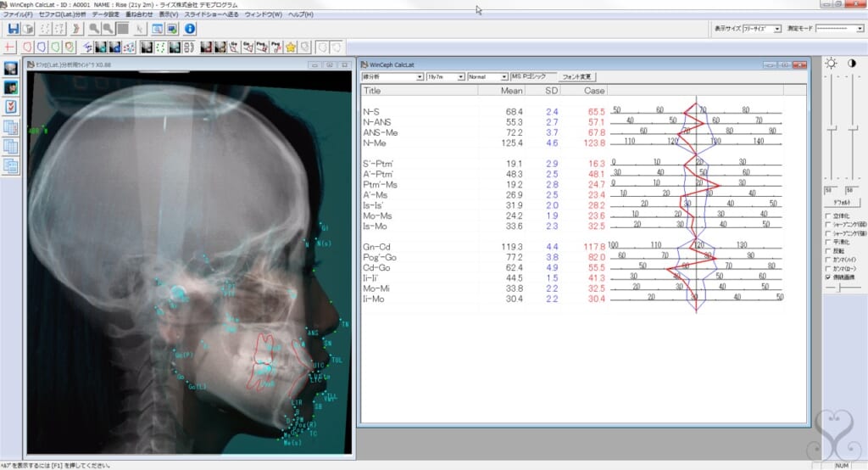Viewport: 868px width, 470px height.
Task: Select the Gn-Cd measurement row
Action: click(x=484, y=247)
